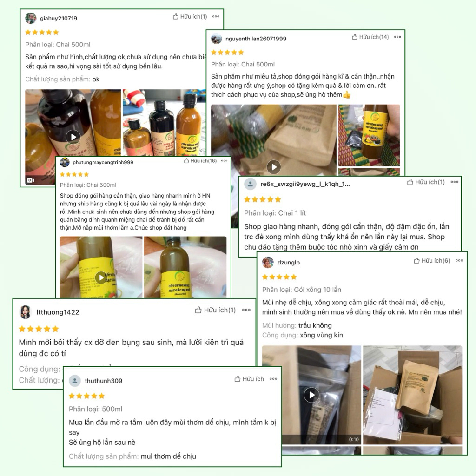View nguyenthilan26071999's yellow-label bottle photo

point(369,135)
